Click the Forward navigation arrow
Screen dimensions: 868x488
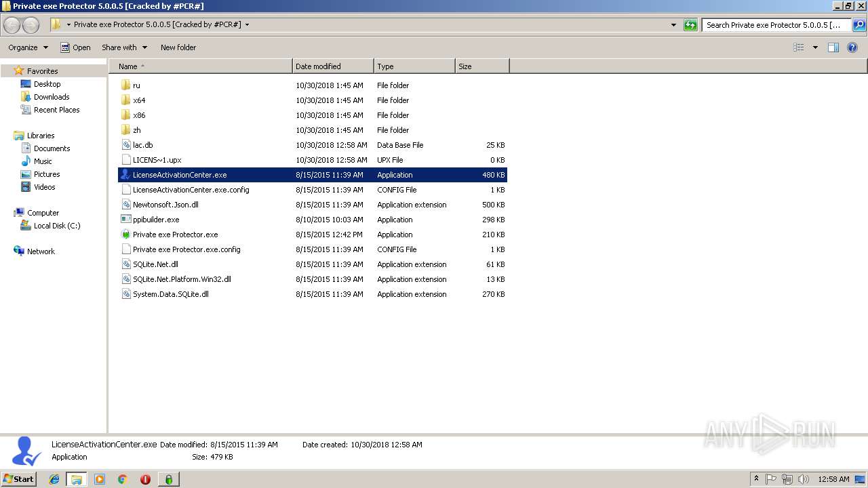(x=31, y=25)
